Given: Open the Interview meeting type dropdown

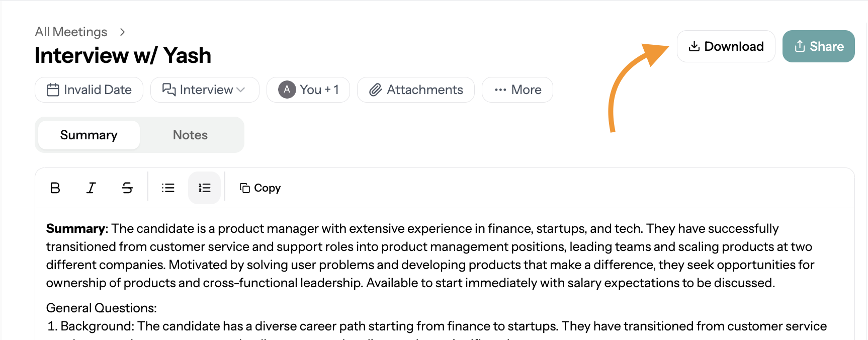Looking at the screenshot, I should click(204, 90).
